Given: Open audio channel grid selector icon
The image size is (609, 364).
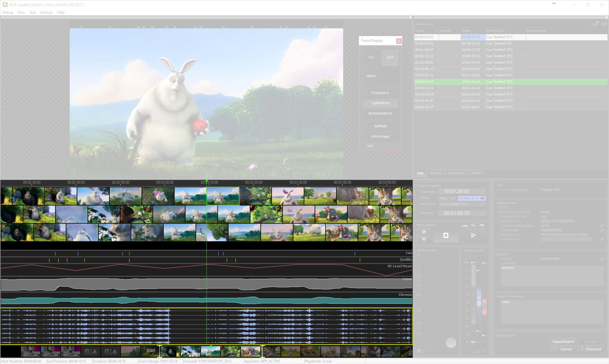Looking at the screenshot, I should point(419,351).
